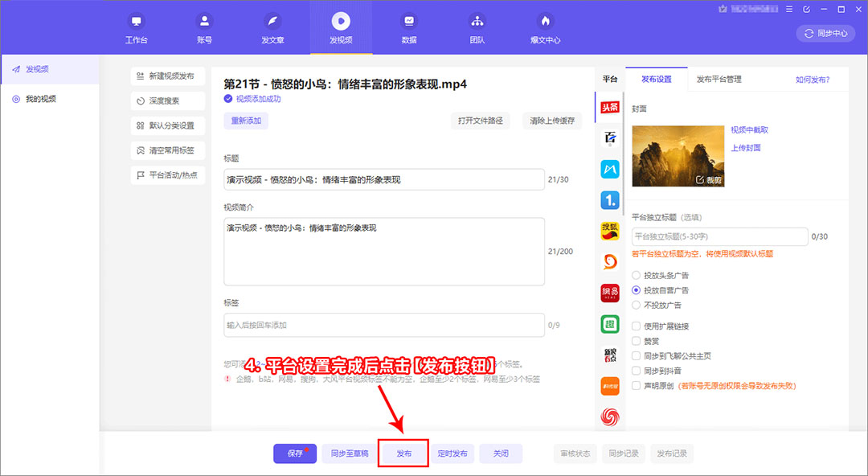868x476 pixels.
Task: Open 新建视频发布 in the left panel
Action: (x=168, y=76)
